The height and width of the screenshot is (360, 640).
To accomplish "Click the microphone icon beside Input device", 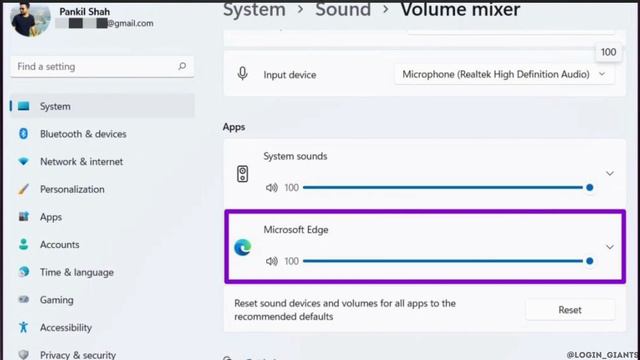I will pyautogui.click(x=242, y=74).
